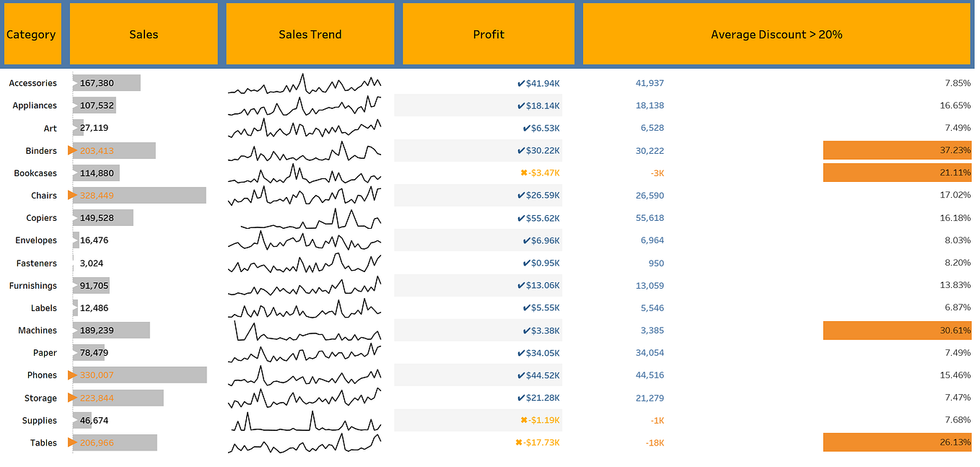980x467 pixels.
Task: Click the Sales Trend column header
Action: coord(310,33)
